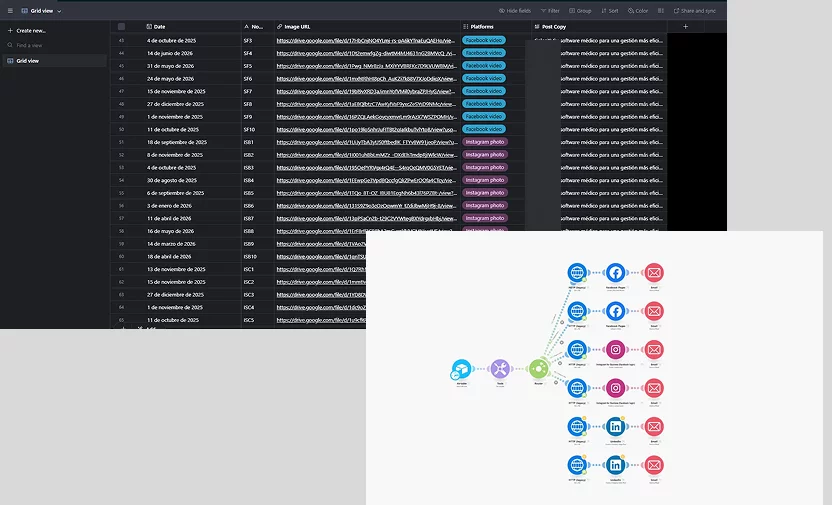Open the Google Drive link in row SF3

pyautogui.click(x=366, y=40)
